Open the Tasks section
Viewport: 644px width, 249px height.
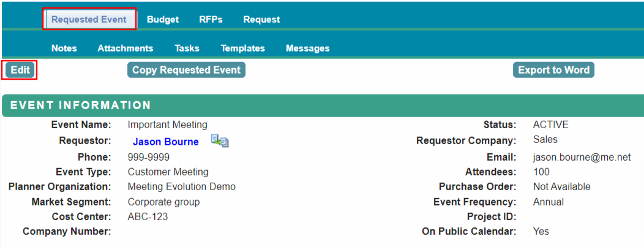point(187,48)
